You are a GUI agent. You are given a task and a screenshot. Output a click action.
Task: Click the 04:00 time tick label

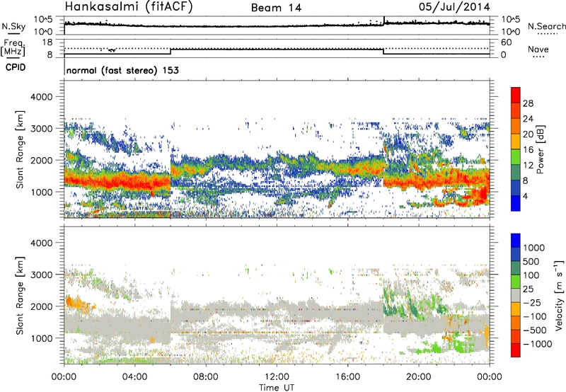tap(134, 377)
